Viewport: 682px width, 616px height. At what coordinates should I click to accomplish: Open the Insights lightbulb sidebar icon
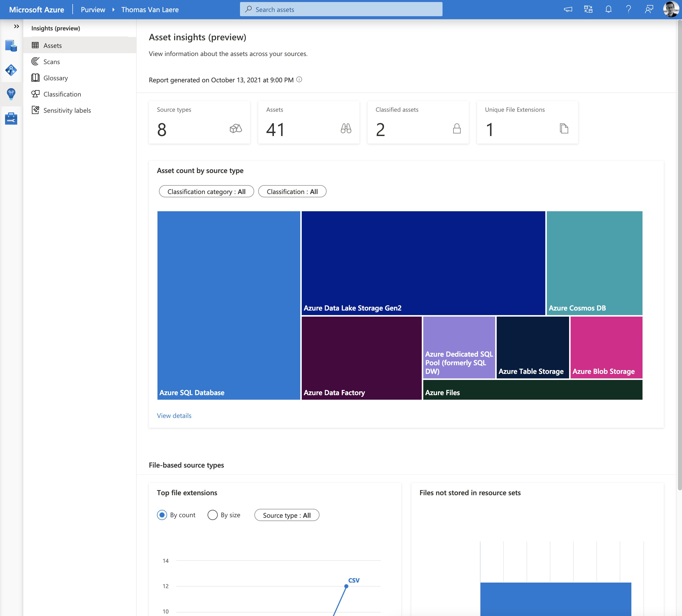coord(11,94)
